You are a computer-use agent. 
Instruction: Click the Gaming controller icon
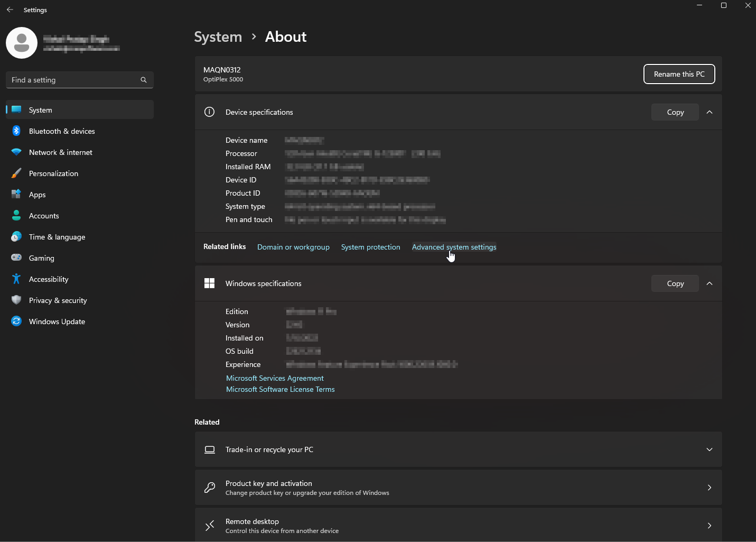tap(16, 258)
